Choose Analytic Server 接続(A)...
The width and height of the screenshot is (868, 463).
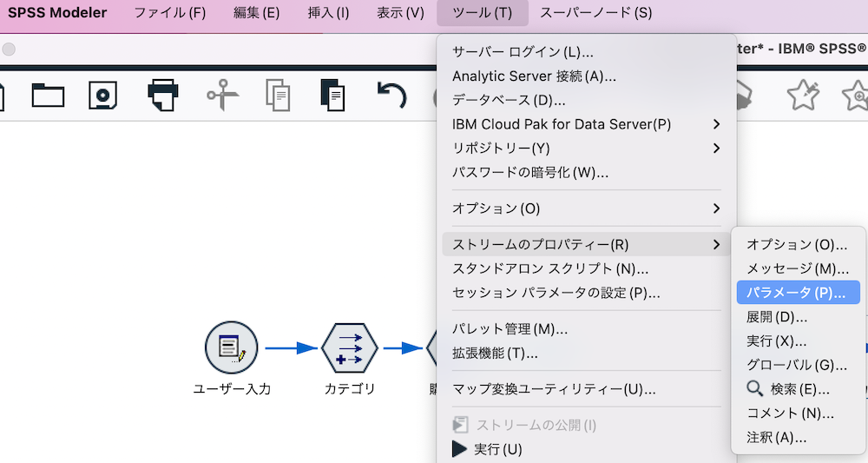[587, 76]
